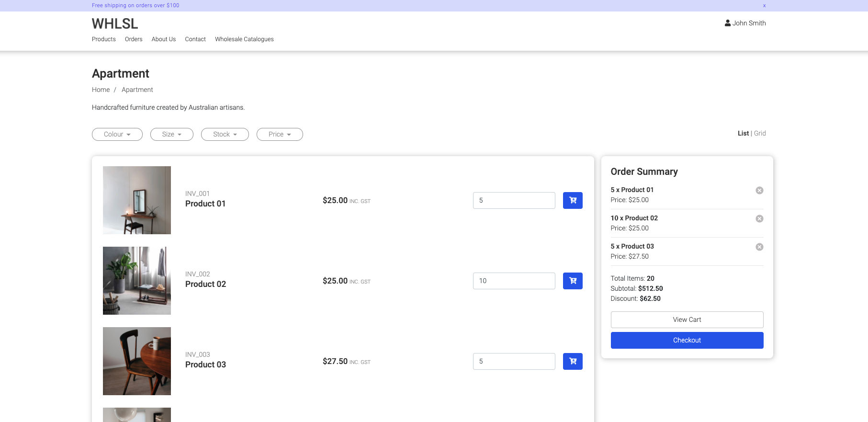868x422 pixels.
Task: Switch to Grid view
Action: [760, 133]
